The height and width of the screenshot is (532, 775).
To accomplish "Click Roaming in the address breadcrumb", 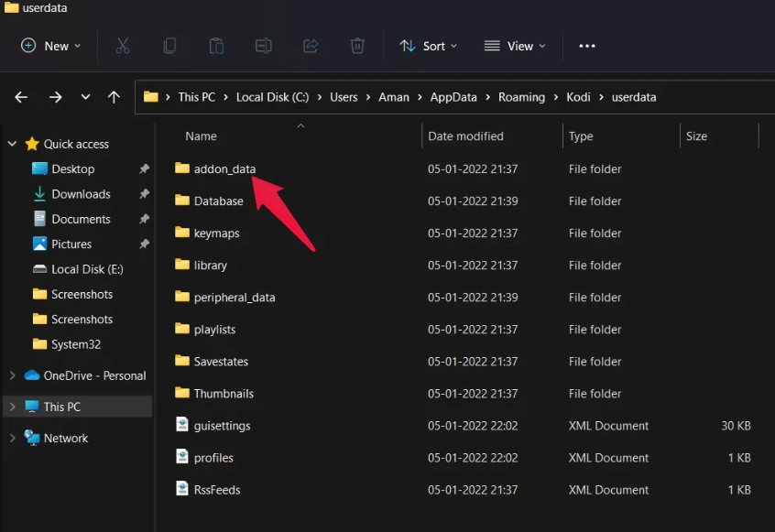I will (x=521, y=97).
